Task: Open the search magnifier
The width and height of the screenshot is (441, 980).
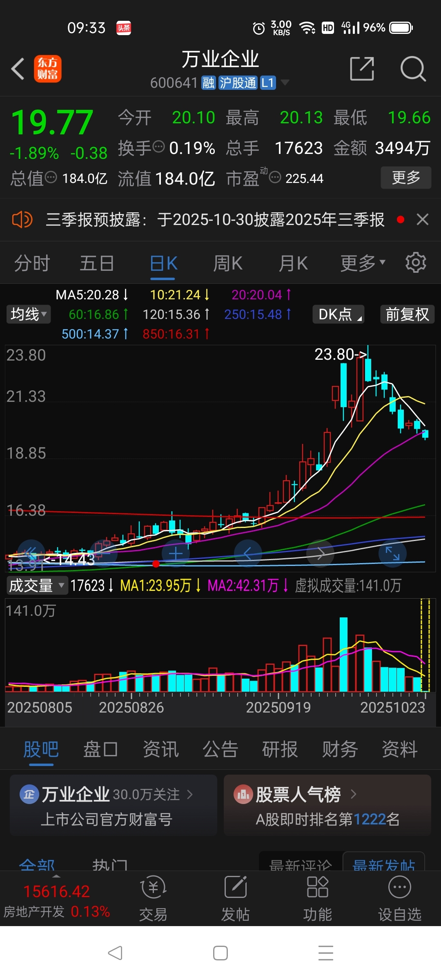Action: point(413,69)
